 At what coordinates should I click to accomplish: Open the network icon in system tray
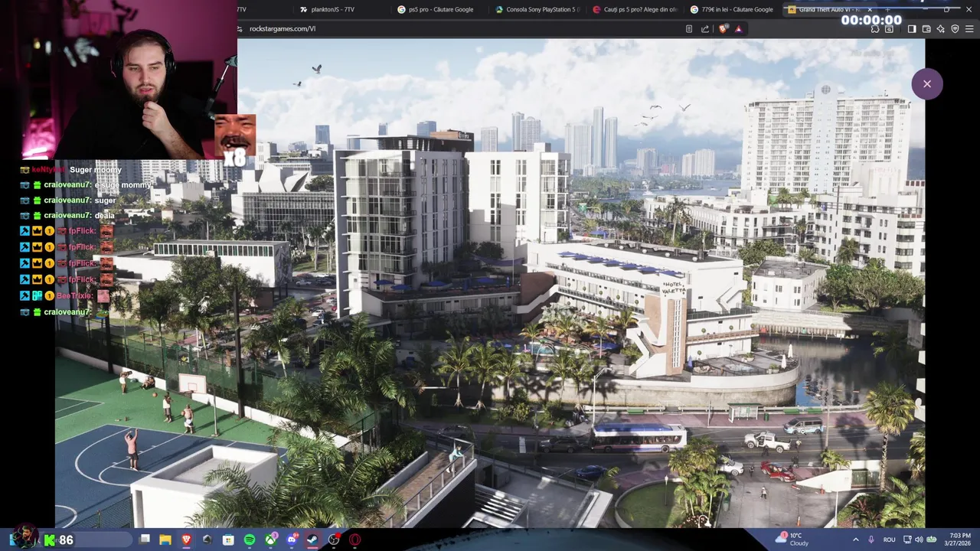(907, 540)
